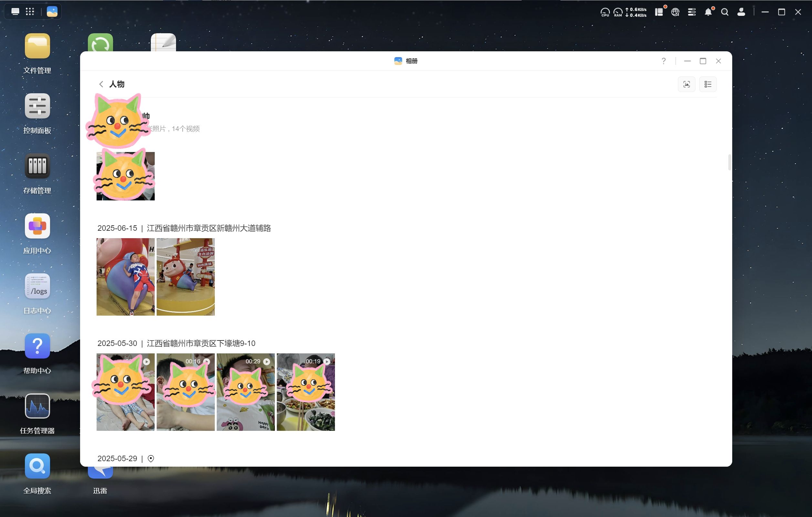The height and width of the screenshot is (517, 812).
Task: Switch to the album app taskbar tab
Action: [x=52, y=12]
